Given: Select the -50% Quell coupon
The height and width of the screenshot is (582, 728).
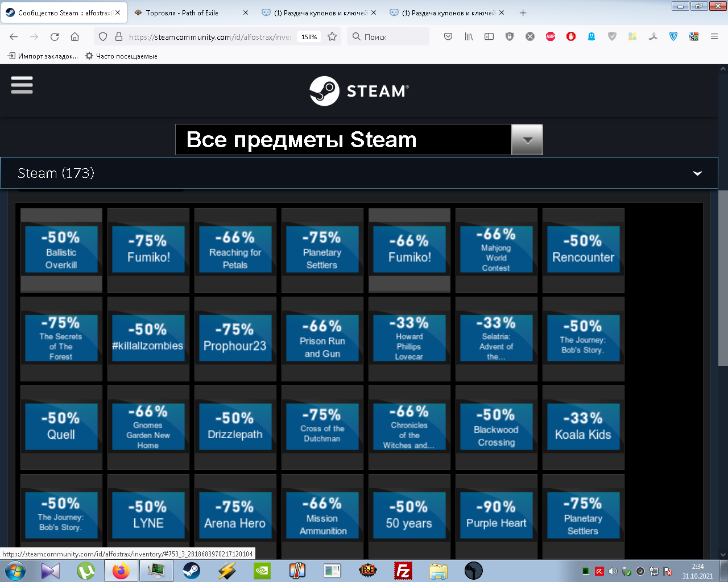Looking at the screenshot, I should (x=61, y=427).
